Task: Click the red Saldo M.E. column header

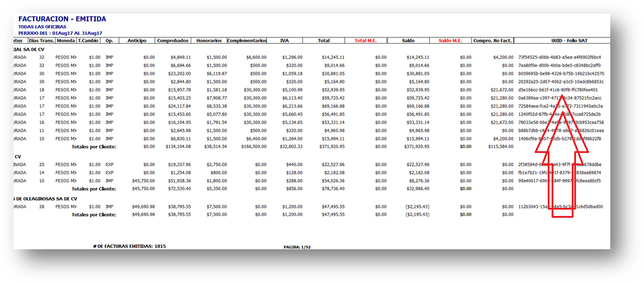Action: (x=450, y=41)
